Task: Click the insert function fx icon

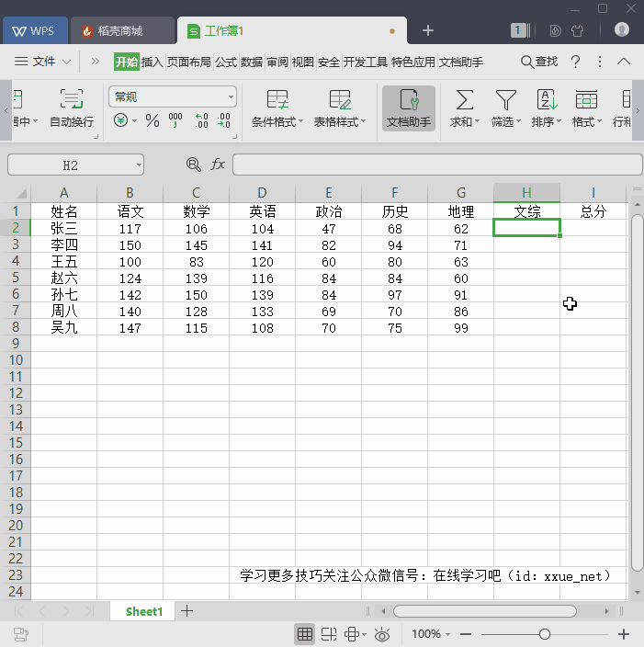Action: tap(218, 165)
